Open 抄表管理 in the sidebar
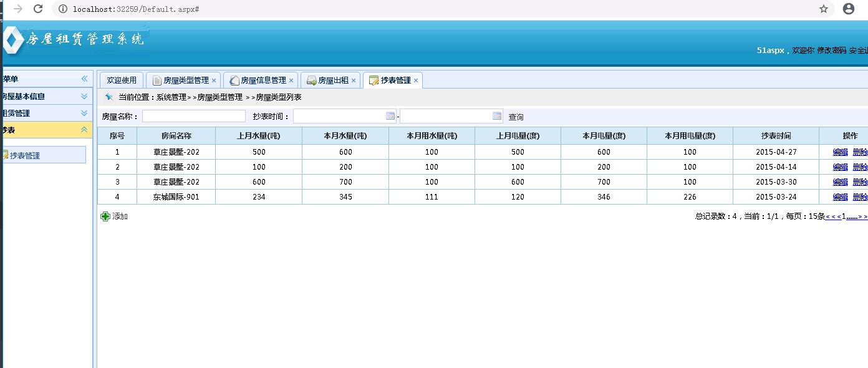Screen dimensions: 868x368 25,155
